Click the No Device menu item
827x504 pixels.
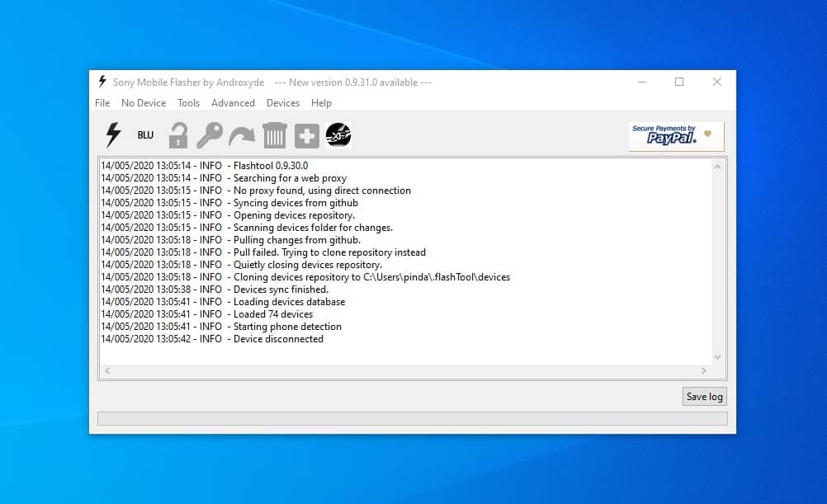click(144, 102)
